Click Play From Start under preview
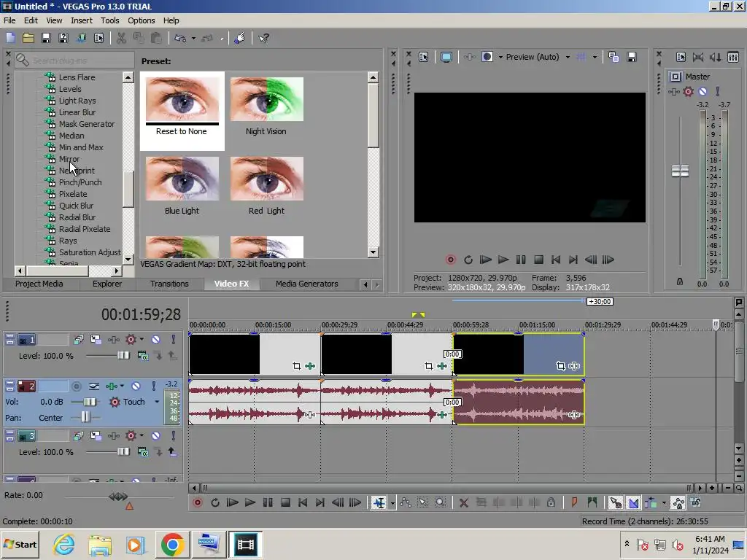 (485, 260)
